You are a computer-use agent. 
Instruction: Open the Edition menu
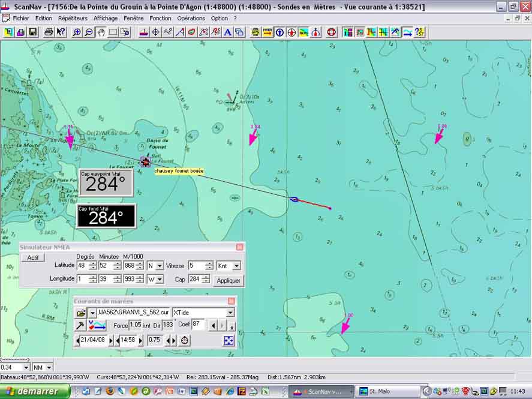coord(44,19)
